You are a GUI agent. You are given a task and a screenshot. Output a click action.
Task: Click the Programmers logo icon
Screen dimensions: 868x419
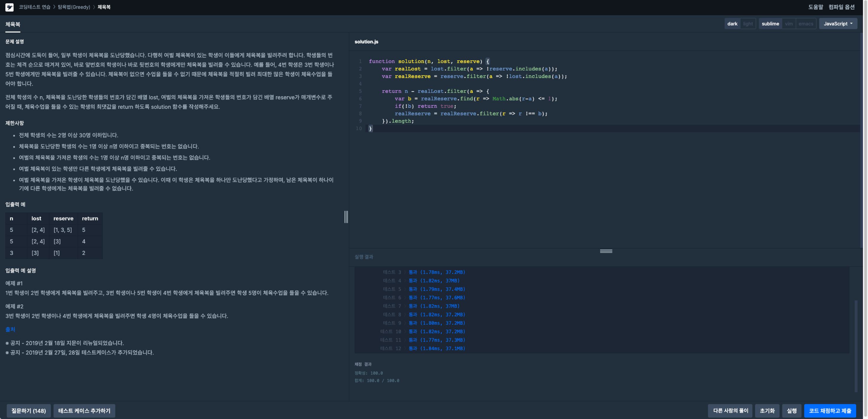click(x=9, y=7)
